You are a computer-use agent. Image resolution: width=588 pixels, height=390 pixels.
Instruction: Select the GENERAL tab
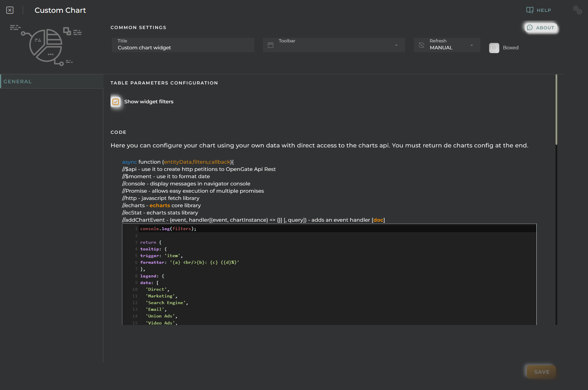point(52,82)
